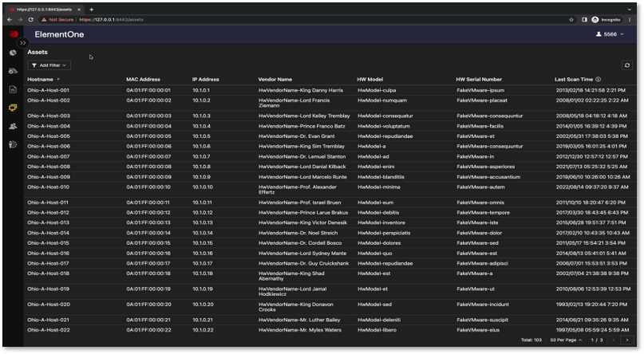Click IP address 10.1.0.20

coord(203,305)
